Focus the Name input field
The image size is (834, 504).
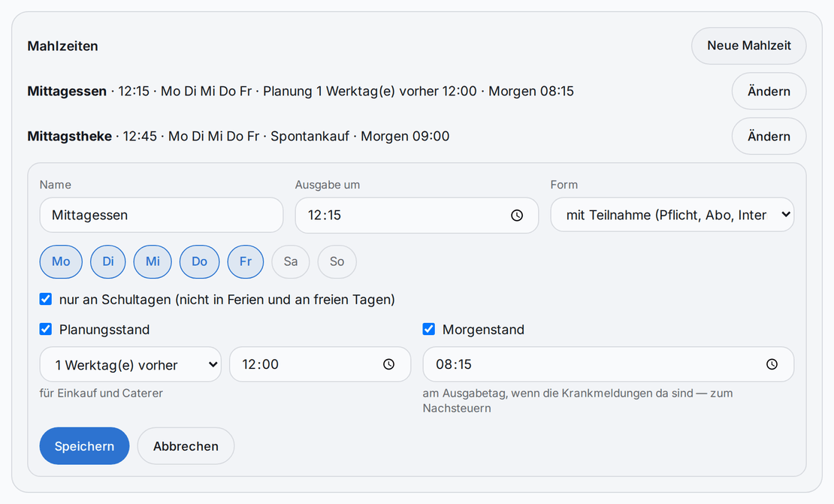[x=161, y=215]
